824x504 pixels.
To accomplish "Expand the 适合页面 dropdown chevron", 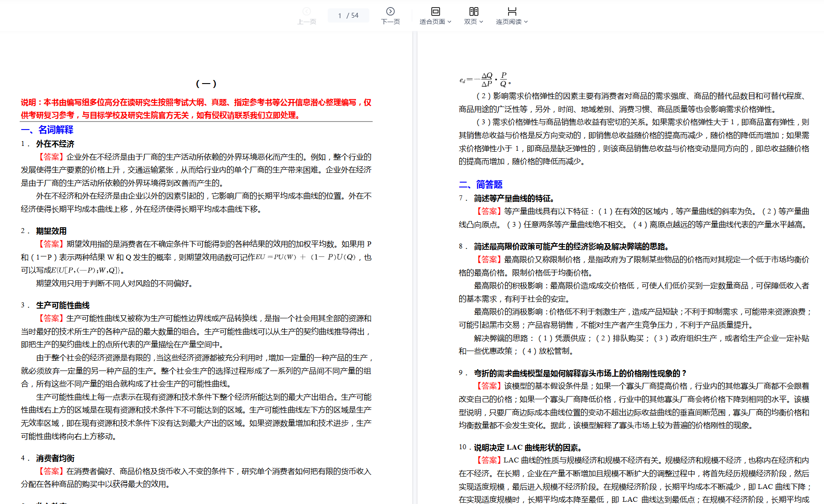I will 449,22.
